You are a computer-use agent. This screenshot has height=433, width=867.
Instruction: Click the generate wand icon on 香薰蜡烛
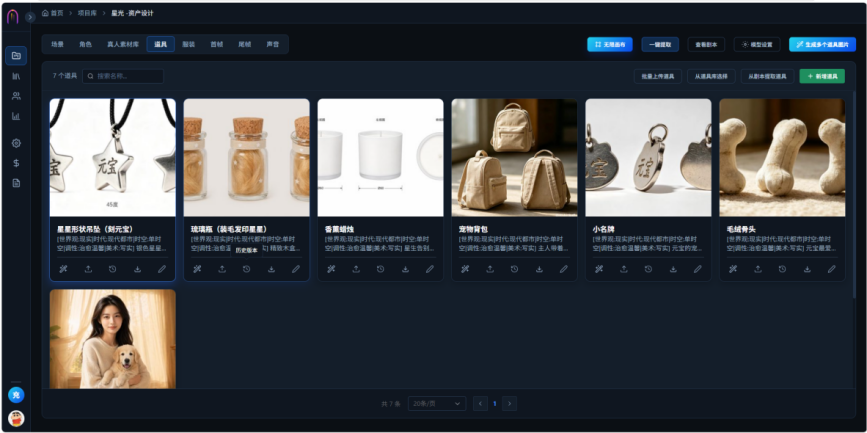click(x=331, y=269)
